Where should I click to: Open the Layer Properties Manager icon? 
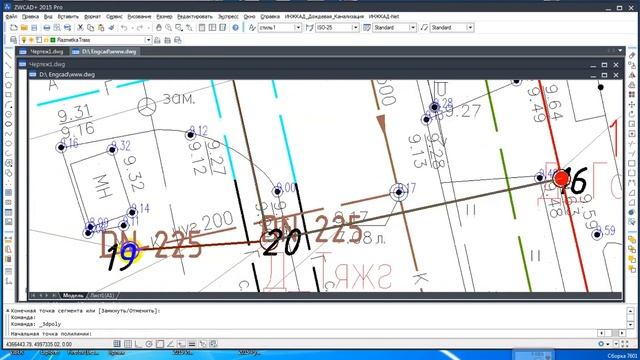coord(13,40)
